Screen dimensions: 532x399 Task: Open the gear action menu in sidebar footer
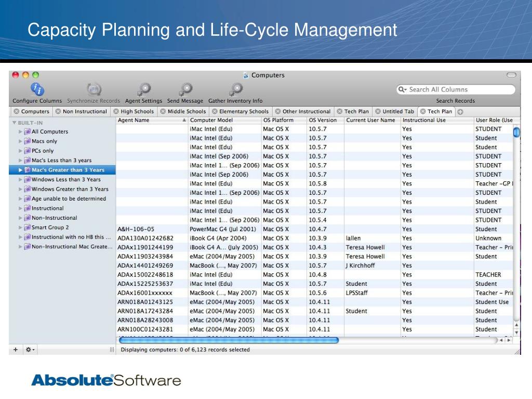30,350
